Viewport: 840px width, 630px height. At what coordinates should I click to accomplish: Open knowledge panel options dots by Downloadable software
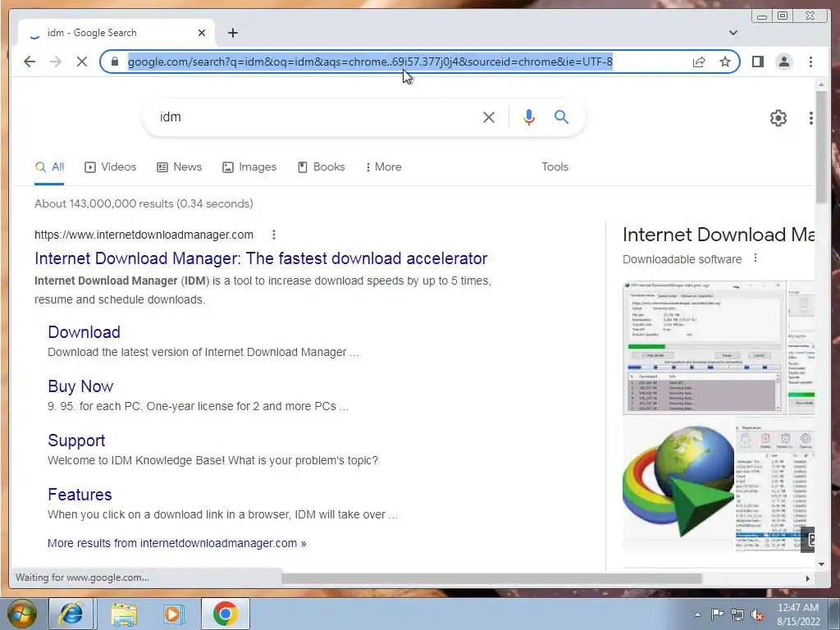coord(756,258)
